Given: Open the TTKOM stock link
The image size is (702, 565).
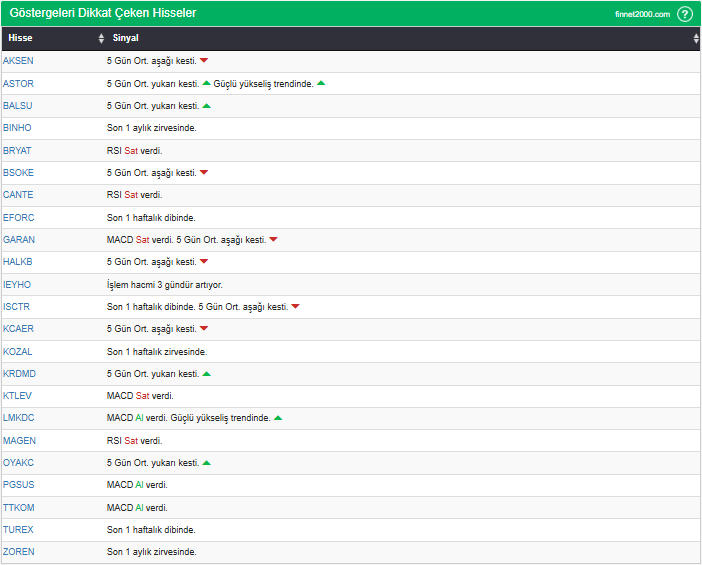Looking at the screenshot, I should coord(19,508).
